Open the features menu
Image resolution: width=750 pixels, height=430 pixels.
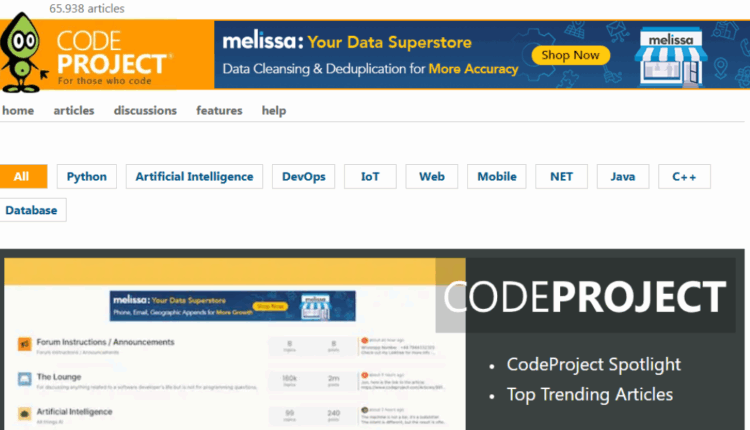click(x=219, y=111)
